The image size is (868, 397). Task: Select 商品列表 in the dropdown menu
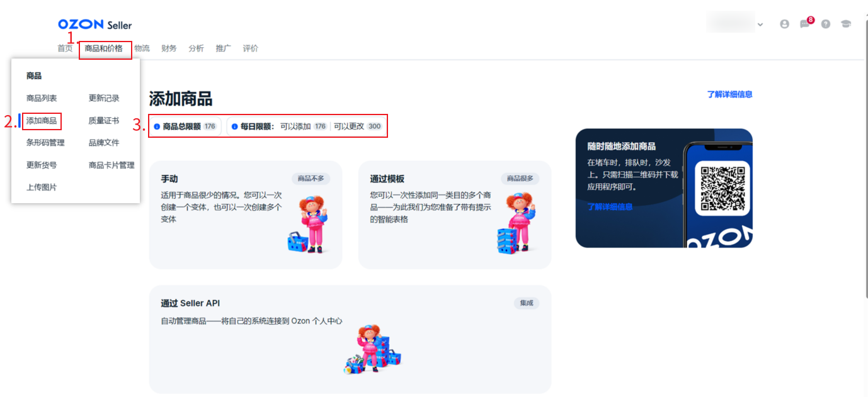[x=42, y=98]
